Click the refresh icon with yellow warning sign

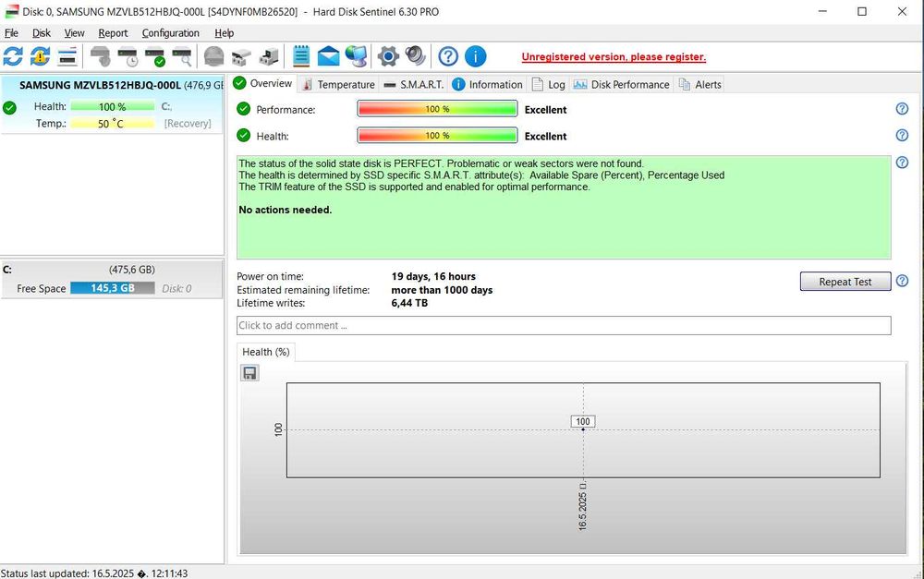(40, 56)
